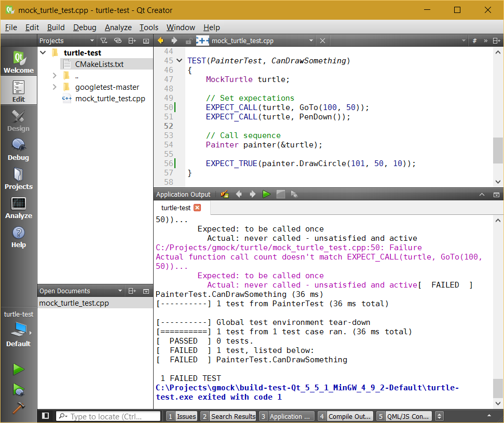Image resolution: width=504 pixels, height=423 pixels.
Task: Show the Issues output pane
Action: tap(182, 416)
